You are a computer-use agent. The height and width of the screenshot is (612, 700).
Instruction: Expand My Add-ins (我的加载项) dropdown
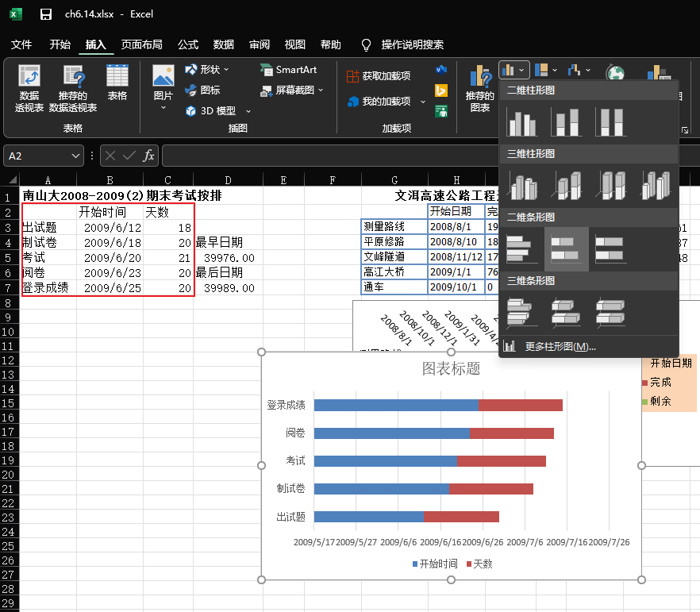tap(423, 102)
